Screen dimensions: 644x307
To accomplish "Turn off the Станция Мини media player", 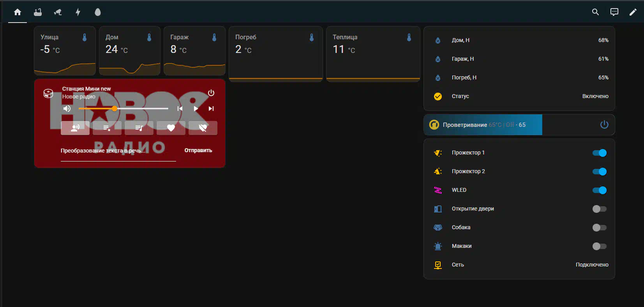I will [x=211, y=93].
